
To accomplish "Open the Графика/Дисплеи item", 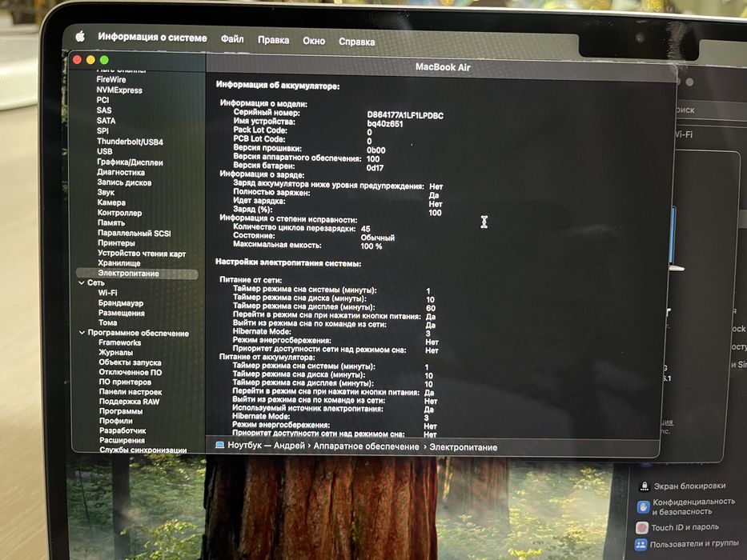I will [130, 162].
